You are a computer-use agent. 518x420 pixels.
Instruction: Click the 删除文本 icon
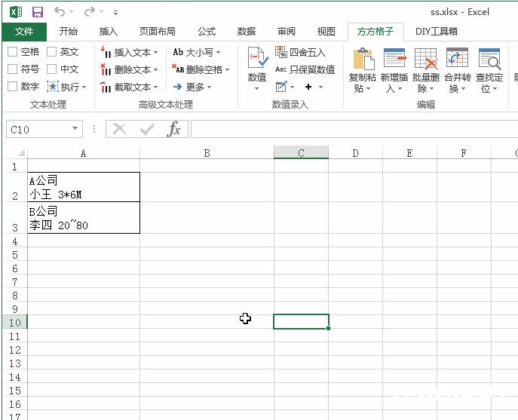pyautogui.click(x=106, y=69)
